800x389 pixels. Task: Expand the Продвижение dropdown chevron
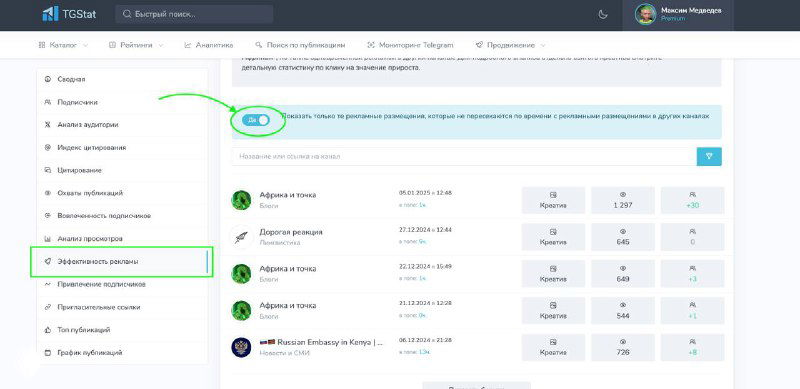tap(543, 45)
